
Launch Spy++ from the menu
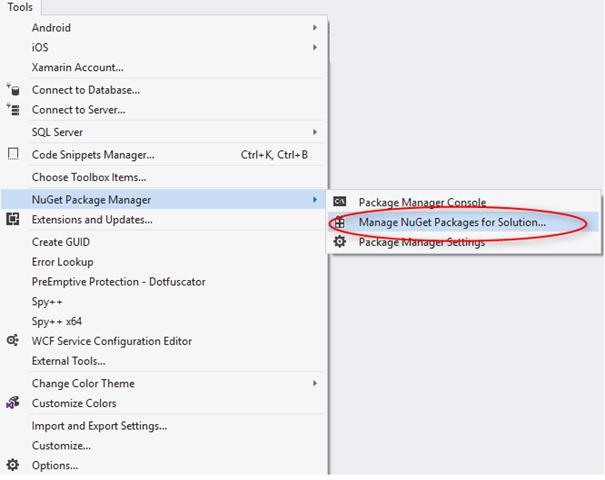pos(164,301)
